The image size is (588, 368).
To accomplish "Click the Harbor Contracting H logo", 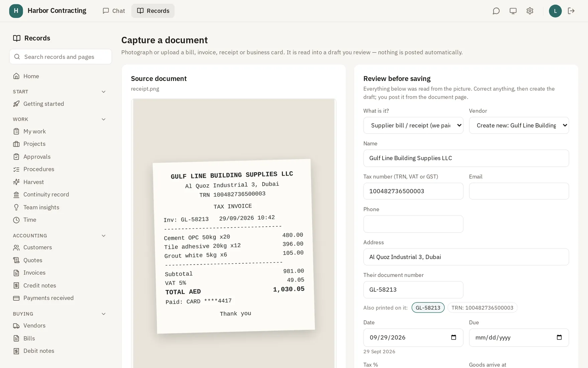I will coord(16,11).
